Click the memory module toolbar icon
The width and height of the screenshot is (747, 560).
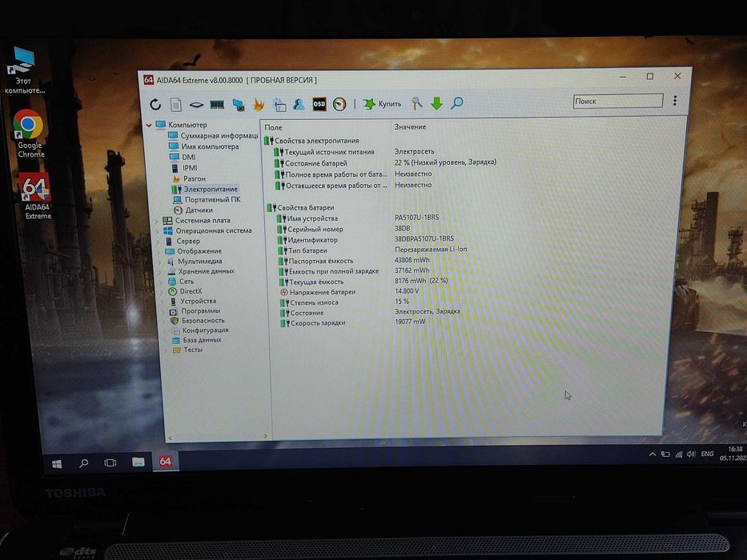217,104
